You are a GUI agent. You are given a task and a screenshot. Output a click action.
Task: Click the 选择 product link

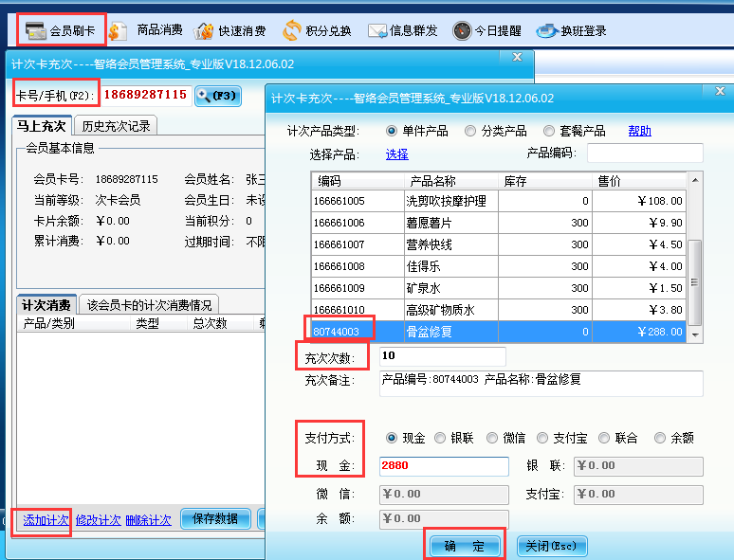click(x=397, y=154)
